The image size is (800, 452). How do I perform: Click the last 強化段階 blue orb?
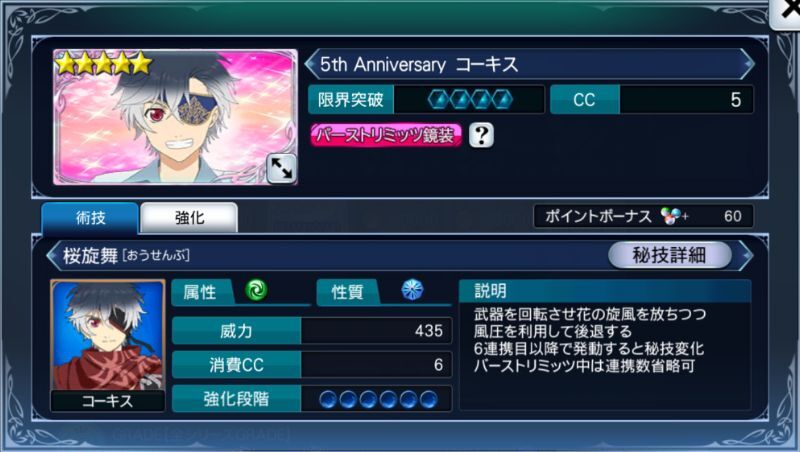point(429,399)
